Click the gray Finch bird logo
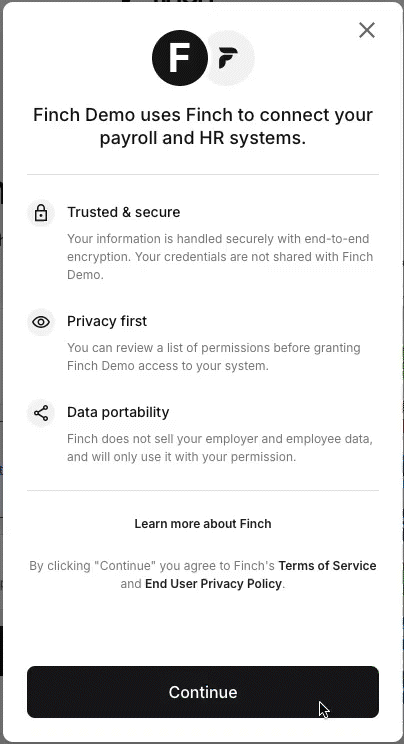 tap(230, 58)
